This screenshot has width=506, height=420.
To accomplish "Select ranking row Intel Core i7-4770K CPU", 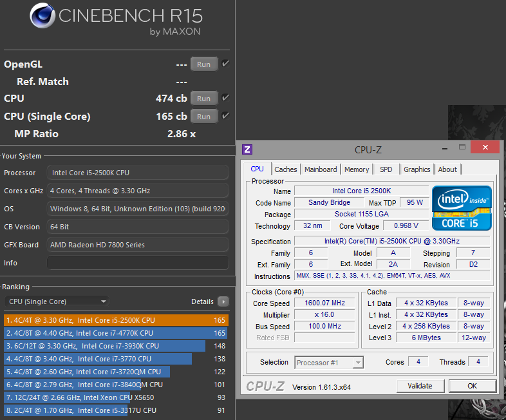I will (116, 333).
